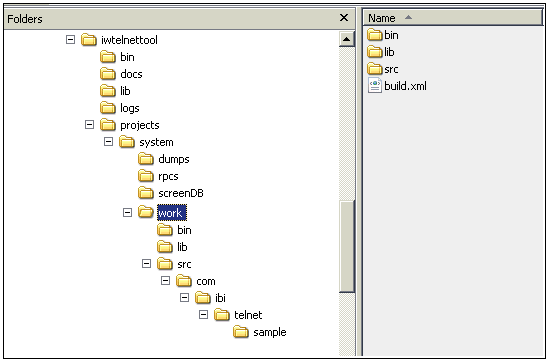Collapse the telnet tree node
The width and height of the screenshot is (548, 360).
(x=203, y=315)
